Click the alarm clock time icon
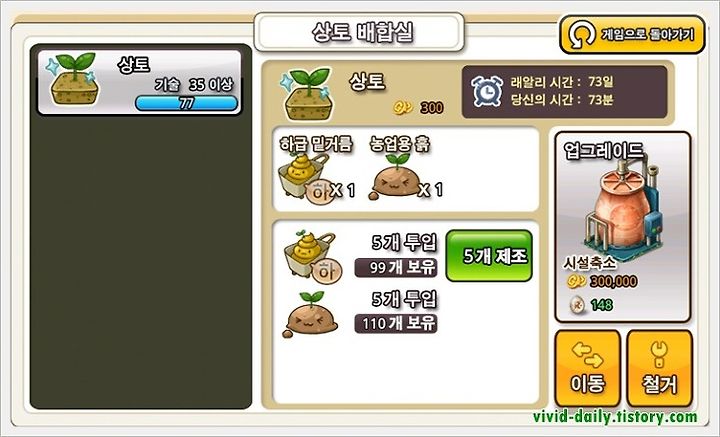720x437 pixels. 488,91
